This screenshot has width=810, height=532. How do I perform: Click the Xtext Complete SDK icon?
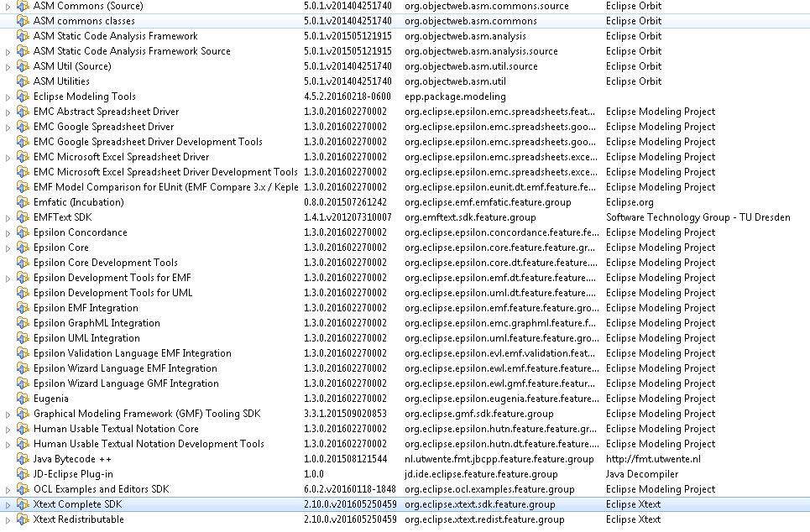23,504
